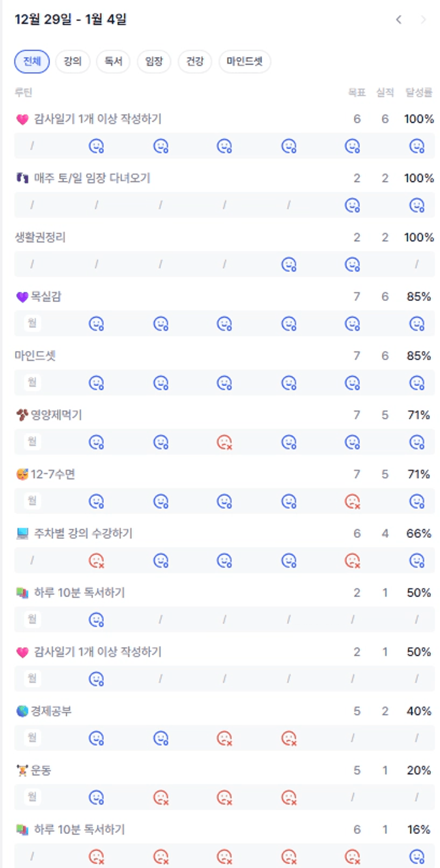Click the sleeping face emoji beside 12-7수면
440x868 pixels.
tap(22, 474)
